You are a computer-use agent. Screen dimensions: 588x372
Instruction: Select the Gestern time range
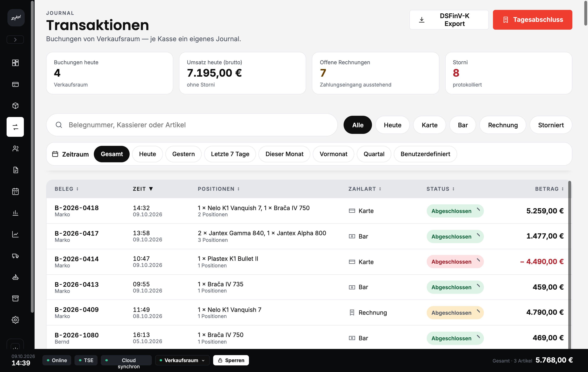(183, 154)
